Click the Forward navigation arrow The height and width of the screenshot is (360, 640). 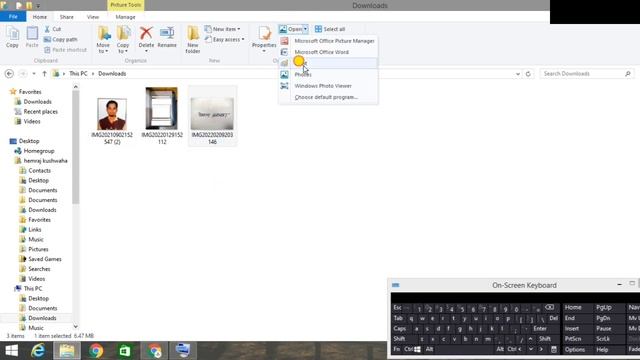[x=23, y=74]
